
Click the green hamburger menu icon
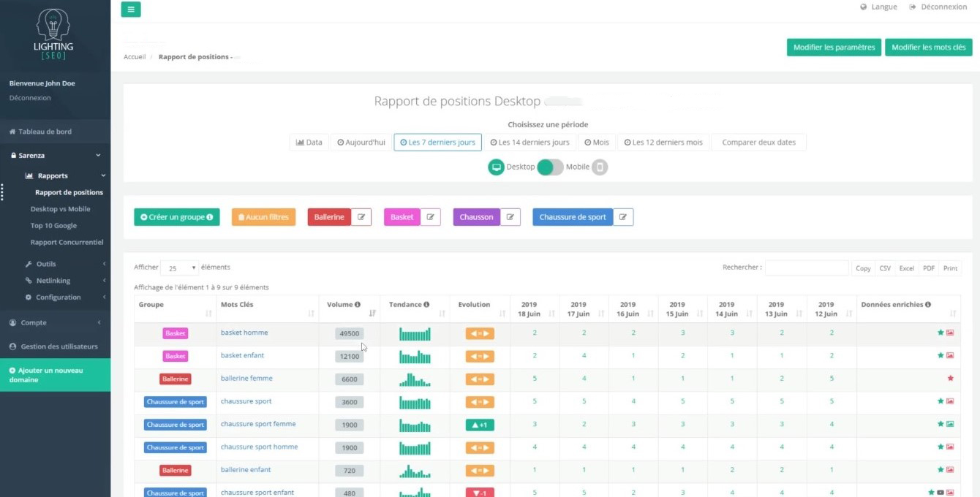coord(131,10)
